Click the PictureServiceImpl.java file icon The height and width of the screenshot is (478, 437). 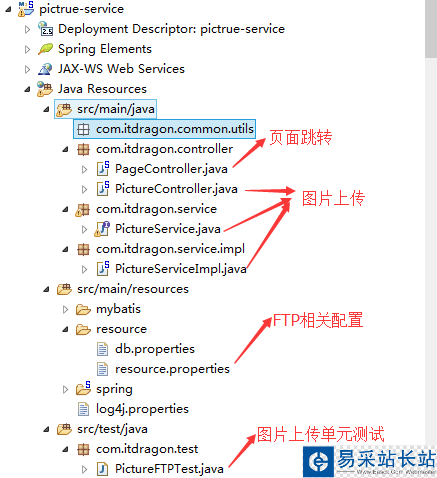coord(103,269)
